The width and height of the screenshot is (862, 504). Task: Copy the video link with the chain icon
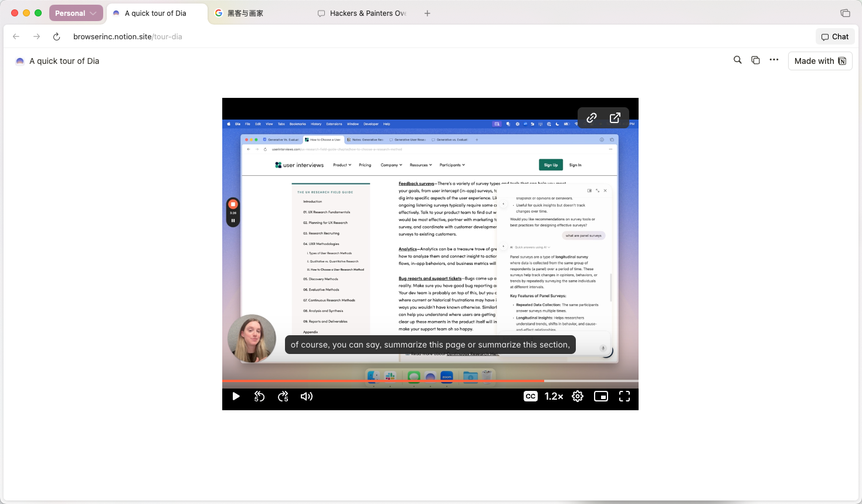coord(592,118)
